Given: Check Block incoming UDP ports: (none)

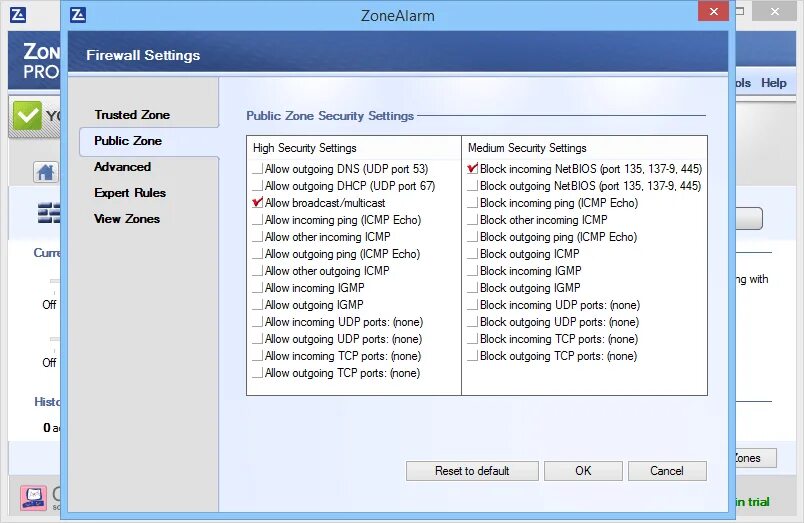Looking at the screenshot, I should coord(472,305).
